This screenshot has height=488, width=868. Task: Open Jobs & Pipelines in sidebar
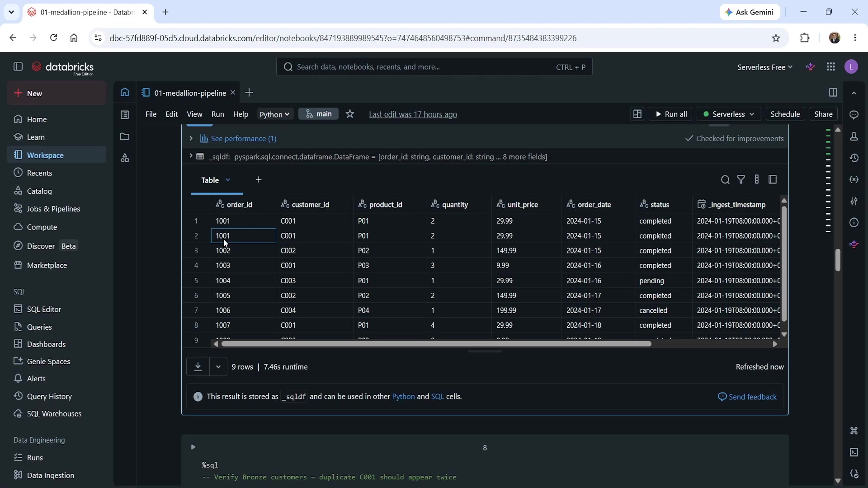click(x=57, y=209)
